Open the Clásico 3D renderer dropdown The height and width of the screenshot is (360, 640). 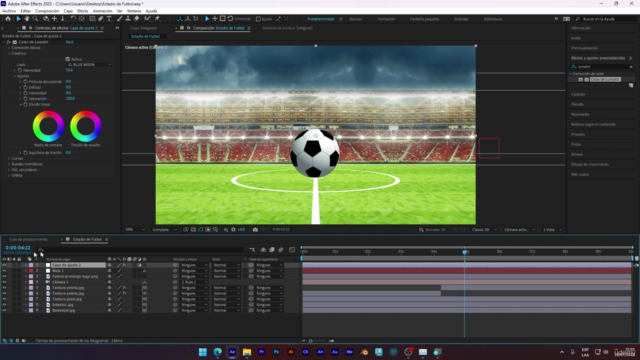tap(484, 229)
